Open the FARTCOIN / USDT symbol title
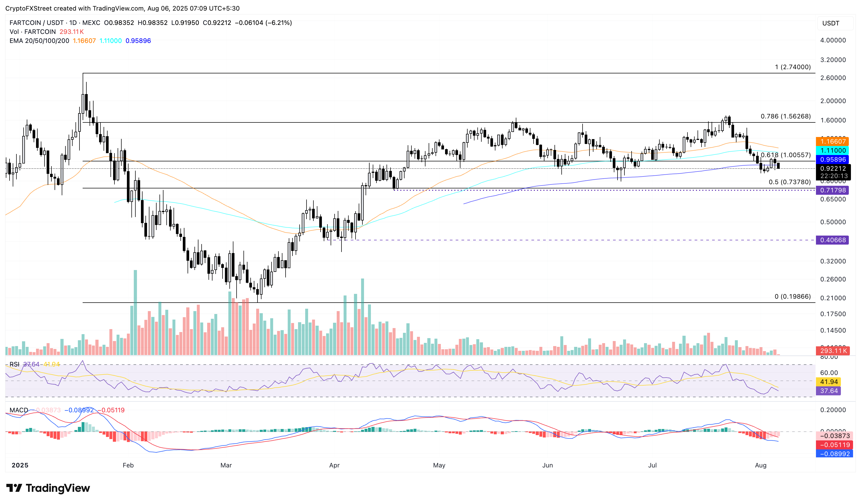The height and width of the screenshot is (504, 861). tap(37, 23)
